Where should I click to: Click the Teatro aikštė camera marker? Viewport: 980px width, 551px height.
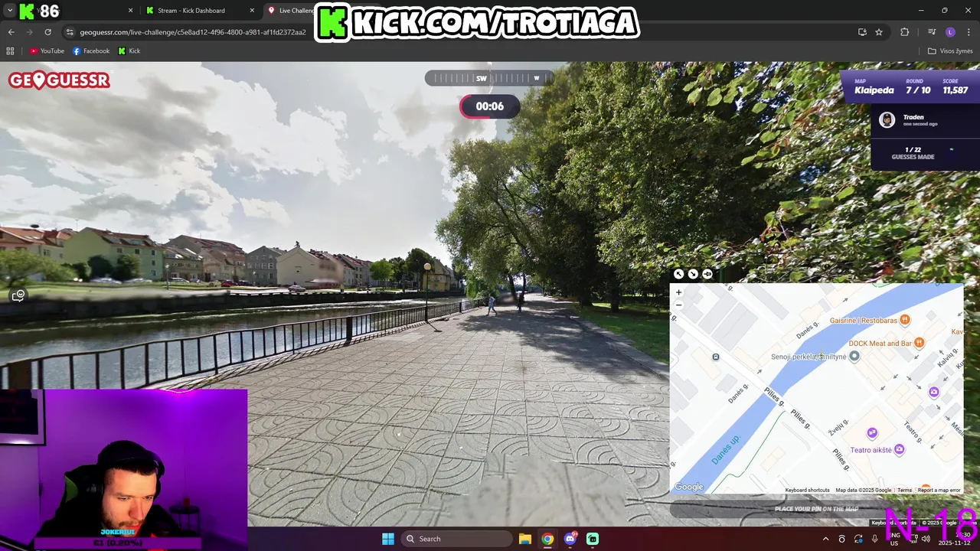click(x=900, y=449)
